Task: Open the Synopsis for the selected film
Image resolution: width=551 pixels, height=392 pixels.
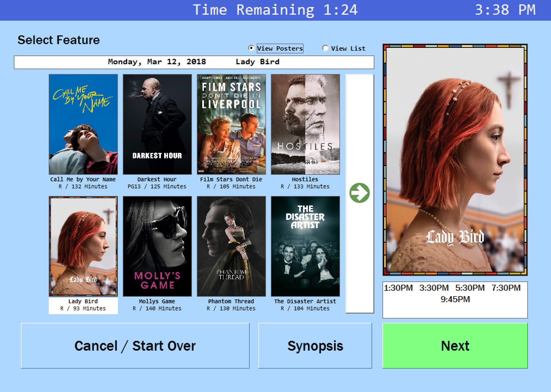Action: point(315,346)
